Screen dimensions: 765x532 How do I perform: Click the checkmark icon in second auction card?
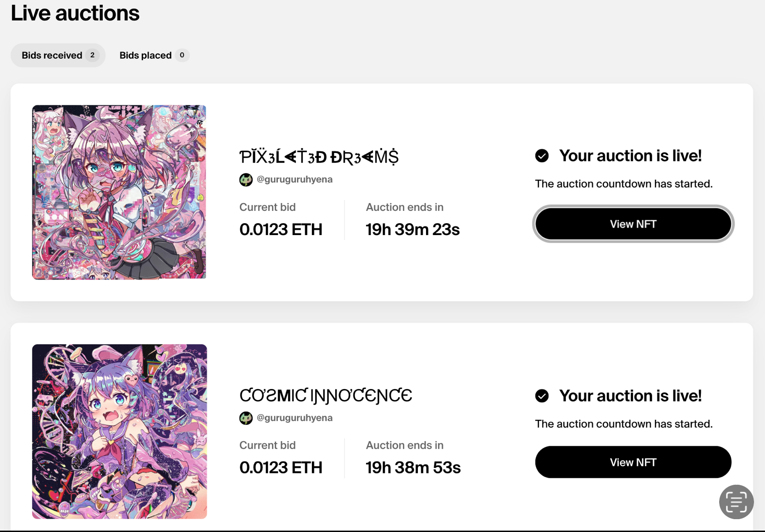pyautogui.click(x=542, y=395)
